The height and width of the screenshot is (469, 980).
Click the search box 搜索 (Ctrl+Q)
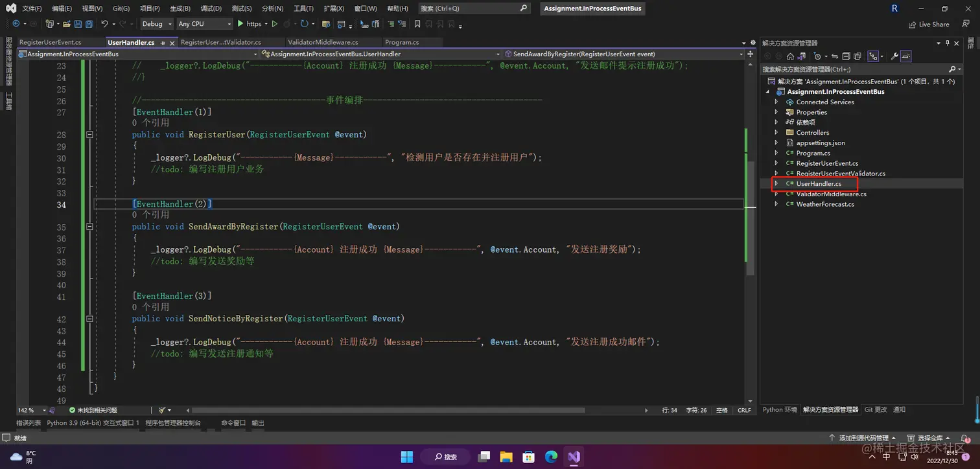point(474,8)
